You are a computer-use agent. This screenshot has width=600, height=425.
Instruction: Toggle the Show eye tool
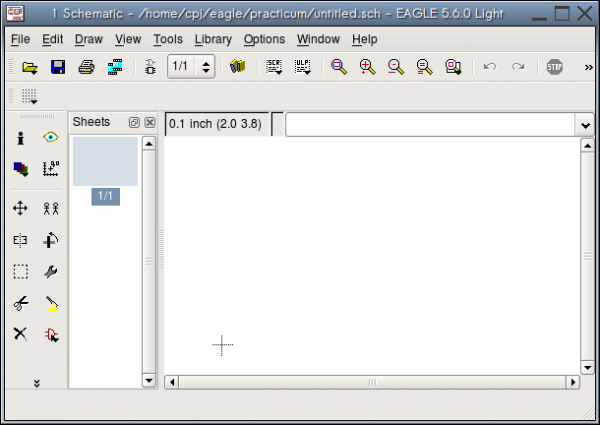tap(51, 138)
